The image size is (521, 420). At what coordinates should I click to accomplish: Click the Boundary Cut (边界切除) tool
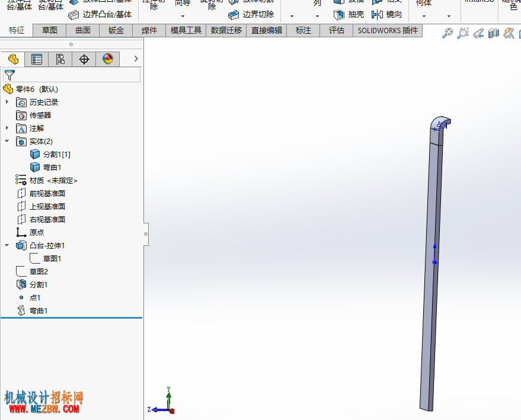tap(251, 14)
